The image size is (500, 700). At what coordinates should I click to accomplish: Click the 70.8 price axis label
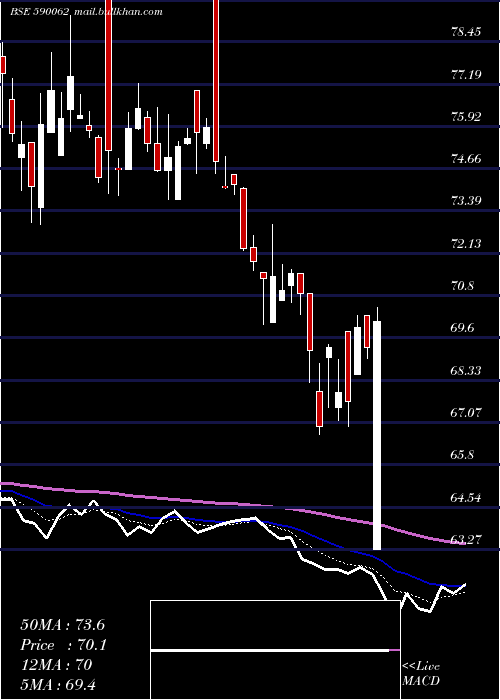coord(463,286)
